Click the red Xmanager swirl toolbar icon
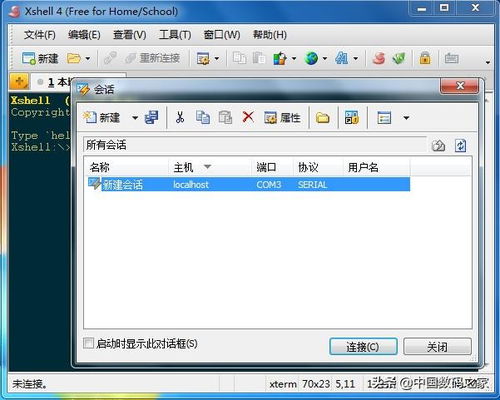The width and height of the screenshot is (500, 400). point(379,58)
